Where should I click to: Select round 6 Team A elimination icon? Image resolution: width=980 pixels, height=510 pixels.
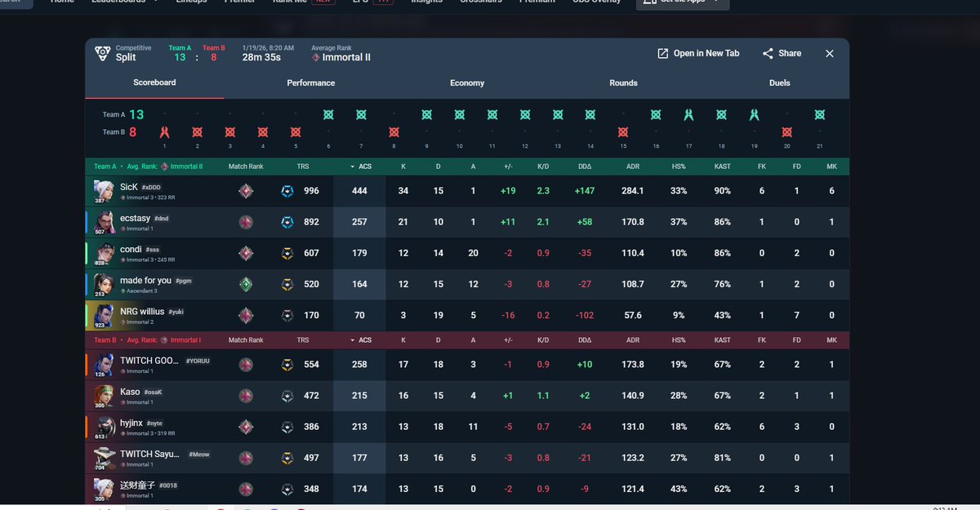pos(328,114)
